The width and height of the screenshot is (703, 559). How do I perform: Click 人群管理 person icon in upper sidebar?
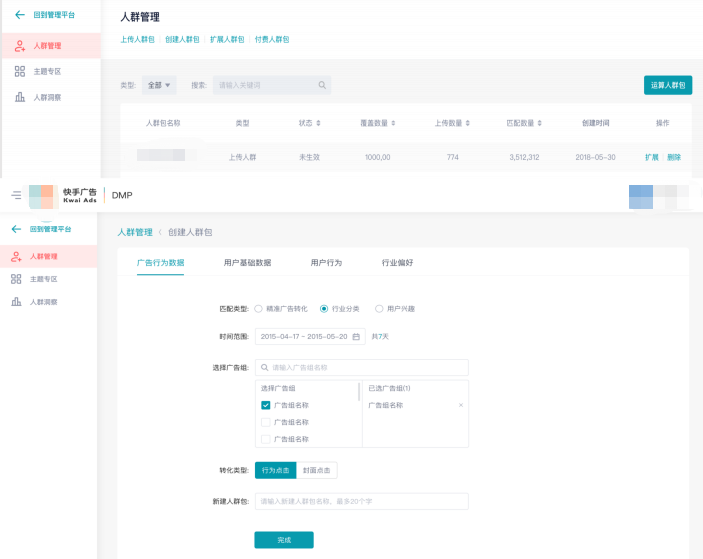(x=20, y=46)
